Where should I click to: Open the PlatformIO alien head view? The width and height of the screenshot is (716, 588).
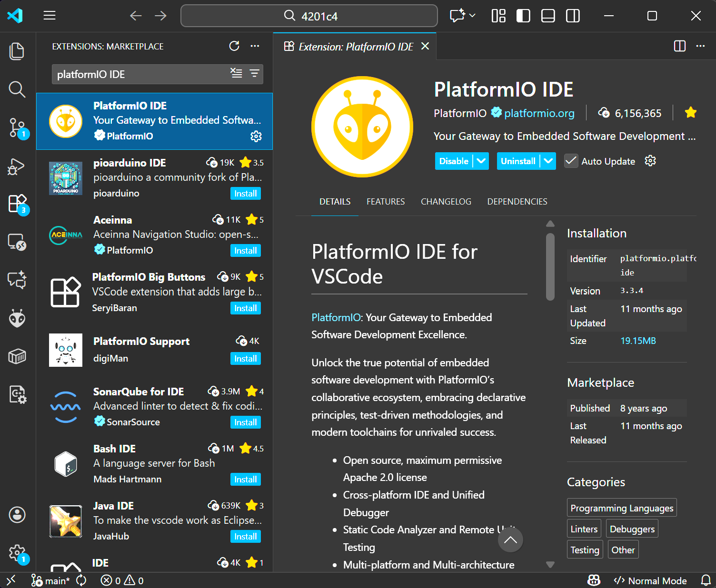coord(17,318)
